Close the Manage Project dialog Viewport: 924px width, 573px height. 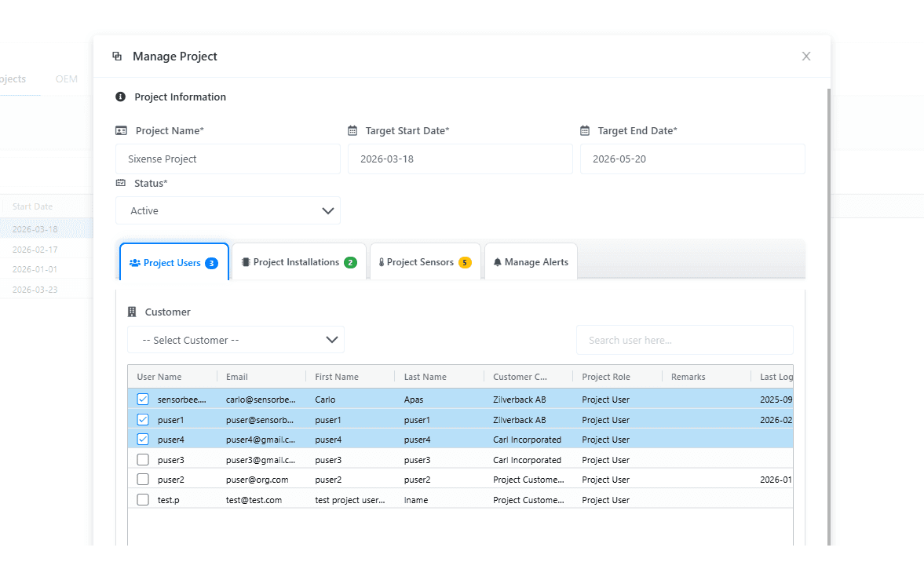click(x=806, y=56)
